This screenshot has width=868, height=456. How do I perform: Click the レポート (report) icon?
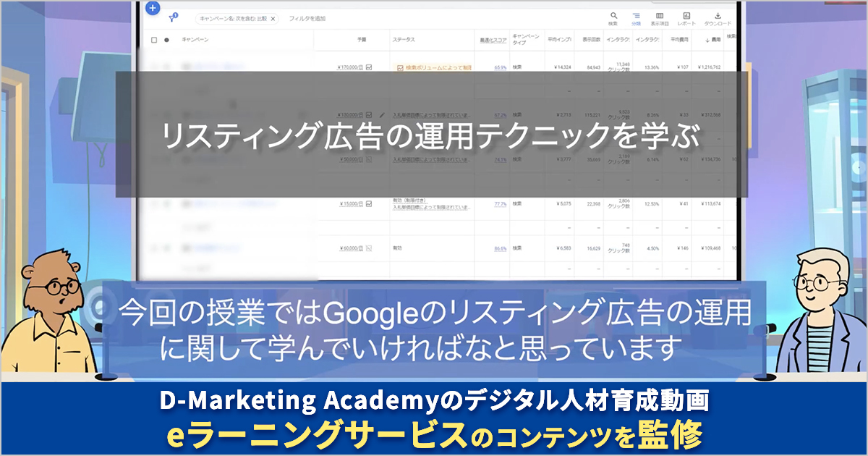pyautogui.click(x=686, y=15)
